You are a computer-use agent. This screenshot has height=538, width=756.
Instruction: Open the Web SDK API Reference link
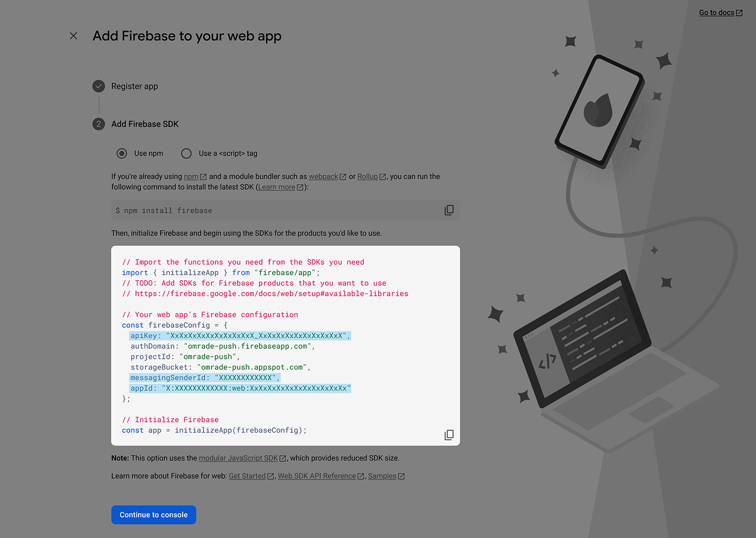pyautogui.click(x=321, y=476)
